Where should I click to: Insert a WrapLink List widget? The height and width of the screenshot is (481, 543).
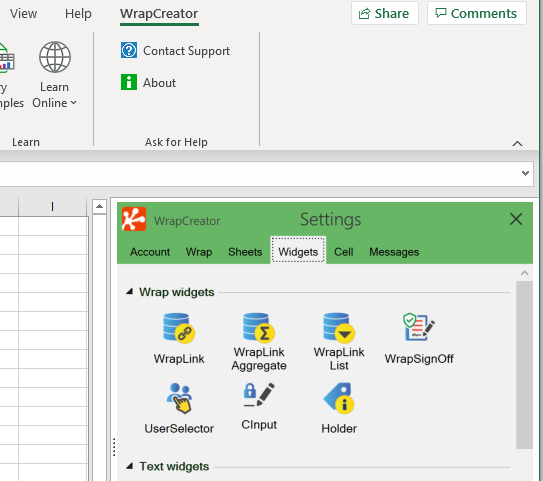pyautogui.click(x=339, y=342)
